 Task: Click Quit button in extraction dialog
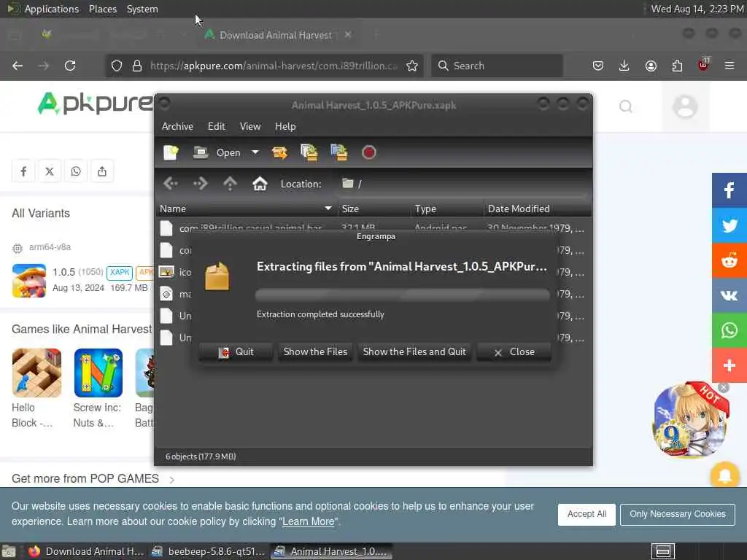point(236,352)
